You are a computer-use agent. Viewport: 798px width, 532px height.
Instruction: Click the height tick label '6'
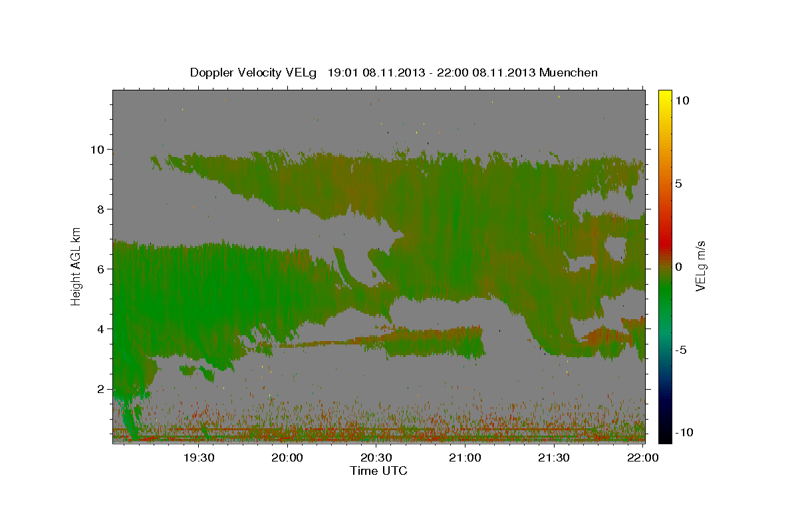tap(100, 269)
